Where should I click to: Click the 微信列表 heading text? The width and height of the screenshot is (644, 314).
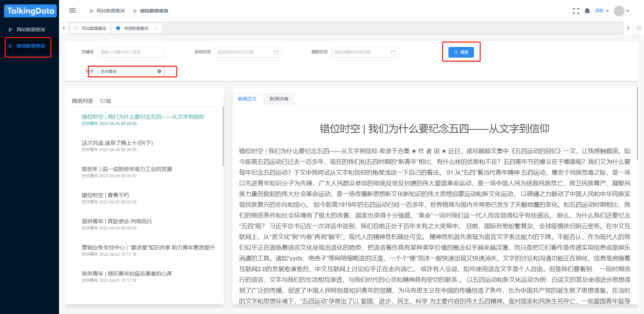click(x=83, y=101)
